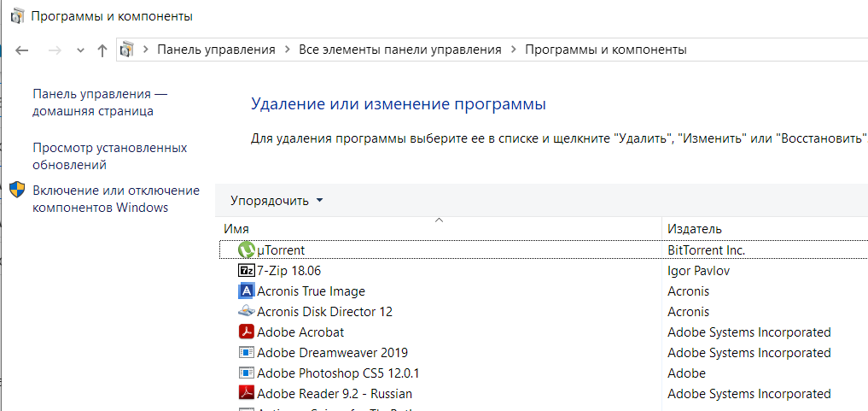Click the Adobe Acrobat icon
Screen dimensions: 868x411
246,332
